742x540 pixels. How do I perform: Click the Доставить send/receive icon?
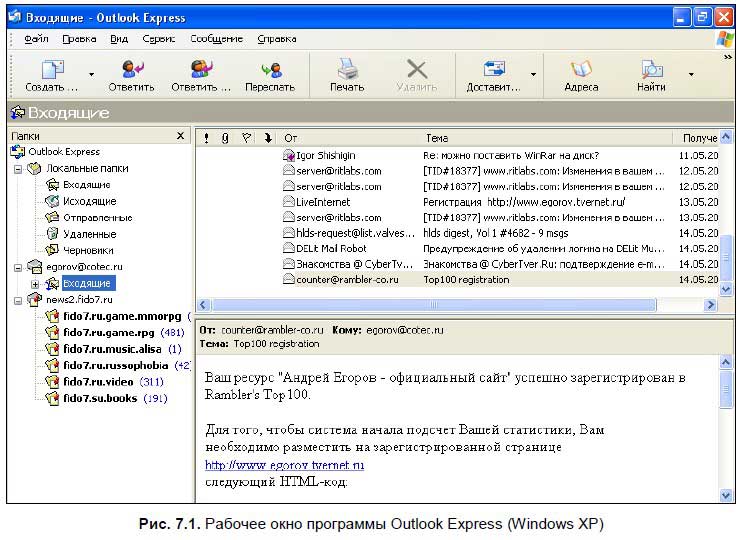coord(493,70)
